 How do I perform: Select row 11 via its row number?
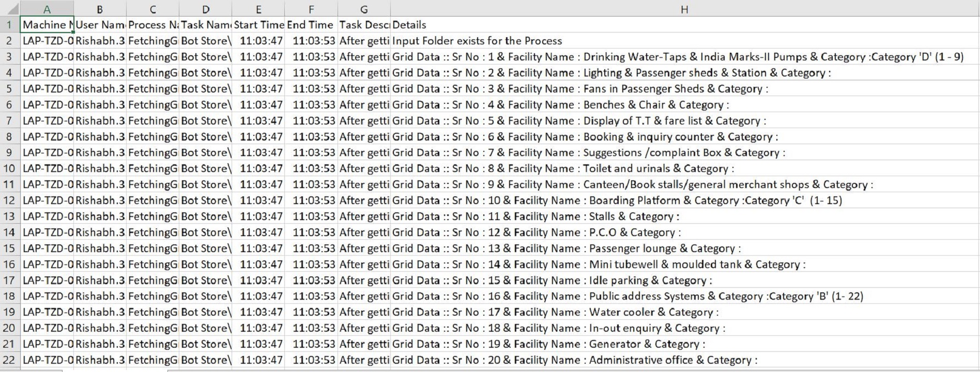pyautogui.click(x=10, y=184)
